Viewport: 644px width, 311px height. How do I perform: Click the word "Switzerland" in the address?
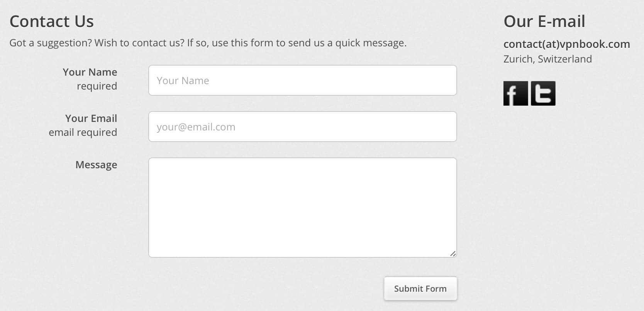[565, 59]
